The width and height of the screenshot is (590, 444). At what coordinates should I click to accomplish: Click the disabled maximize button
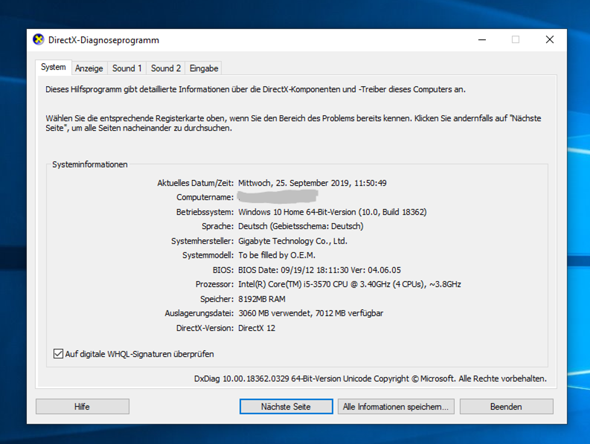(515, 40)
